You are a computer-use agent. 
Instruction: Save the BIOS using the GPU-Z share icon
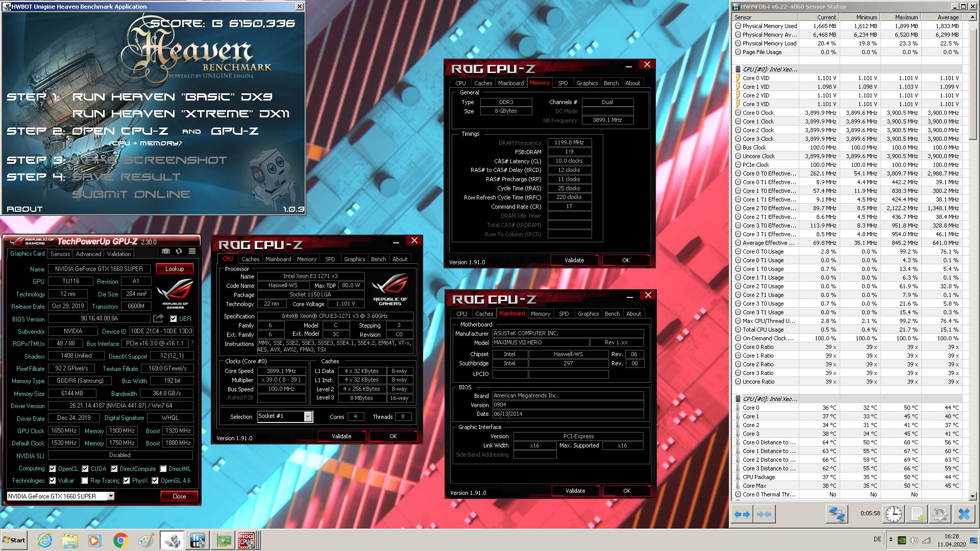click(x=159, y=318)
